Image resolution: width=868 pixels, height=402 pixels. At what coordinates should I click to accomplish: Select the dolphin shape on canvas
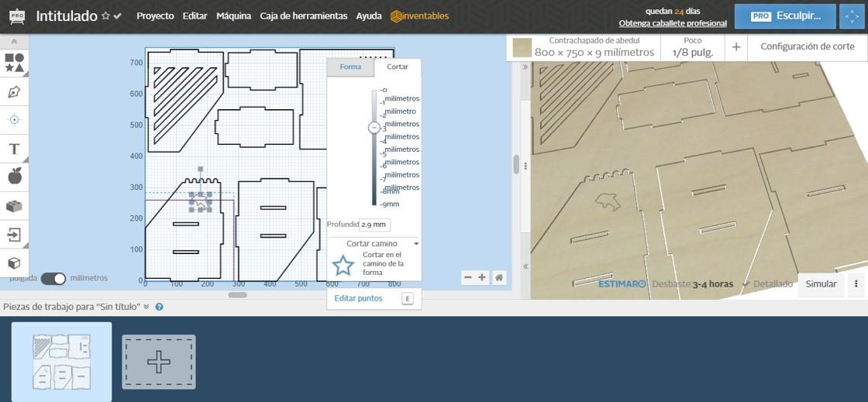pos(201,202)
